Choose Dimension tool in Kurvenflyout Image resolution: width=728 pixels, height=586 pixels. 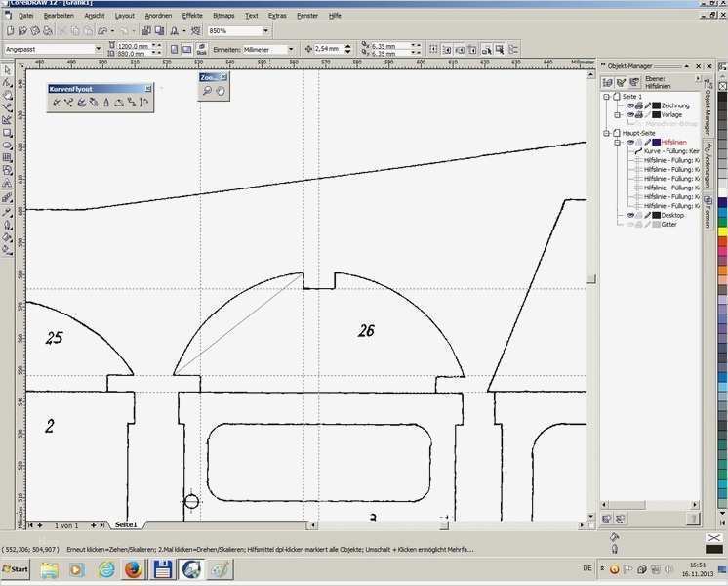point(143,103)
